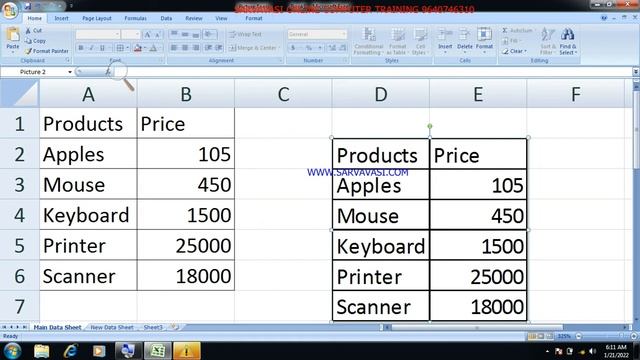This screenshot has width=640, height=360.
Task: Select column C header
Action: [283, 94]
